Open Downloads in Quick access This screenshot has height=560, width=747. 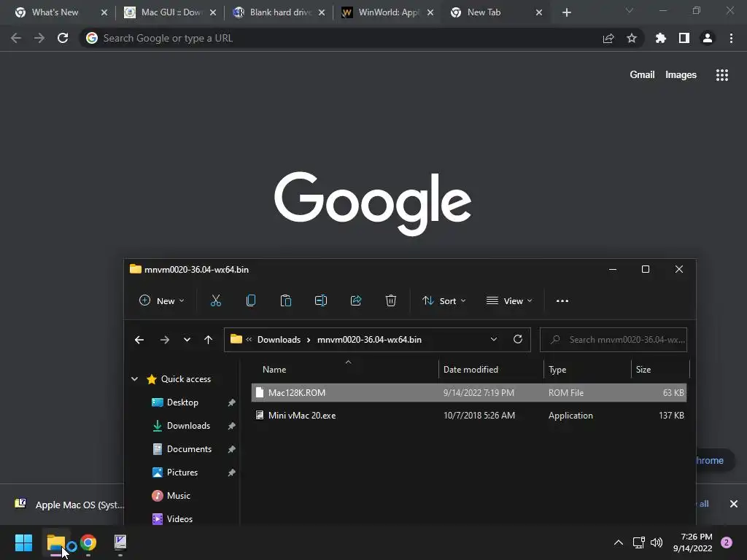(x=188, y=426)
